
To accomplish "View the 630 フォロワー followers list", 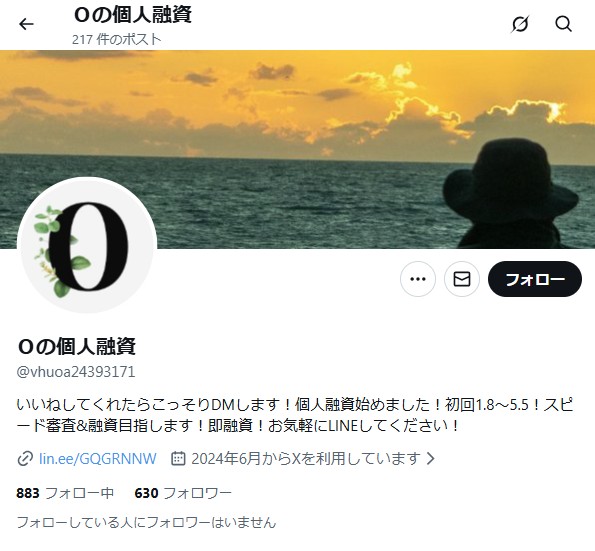I will coord(183,493).
